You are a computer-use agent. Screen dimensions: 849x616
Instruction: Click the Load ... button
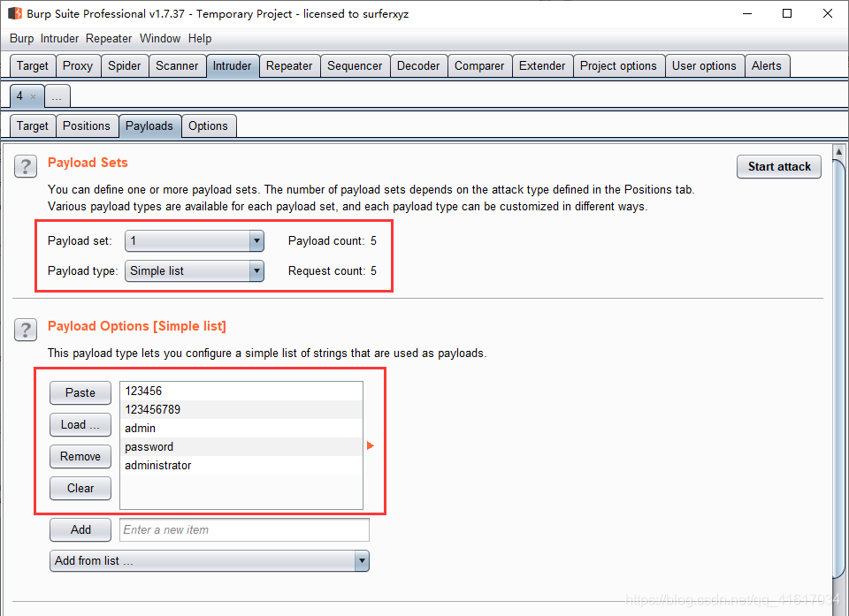tap(80, 425)
